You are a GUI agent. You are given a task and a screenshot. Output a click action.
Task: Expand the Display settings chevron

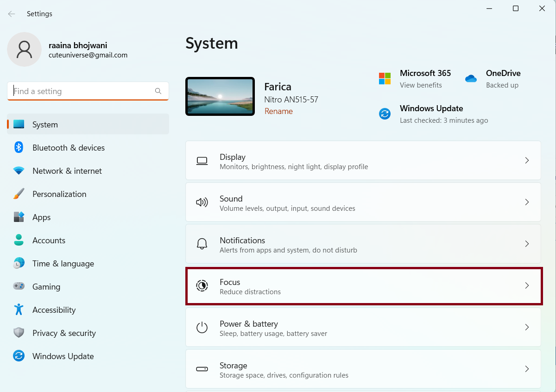click(526, 160)
